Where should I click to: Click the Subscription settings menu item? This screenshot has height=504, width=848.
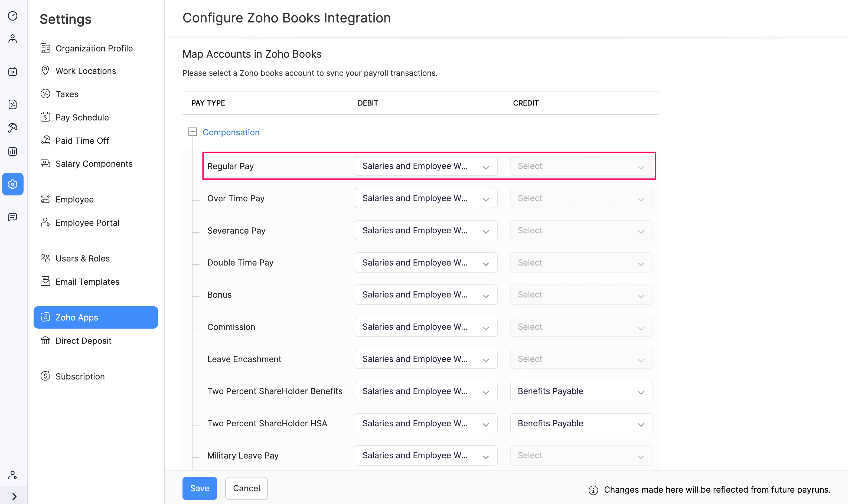coord(80,376)
